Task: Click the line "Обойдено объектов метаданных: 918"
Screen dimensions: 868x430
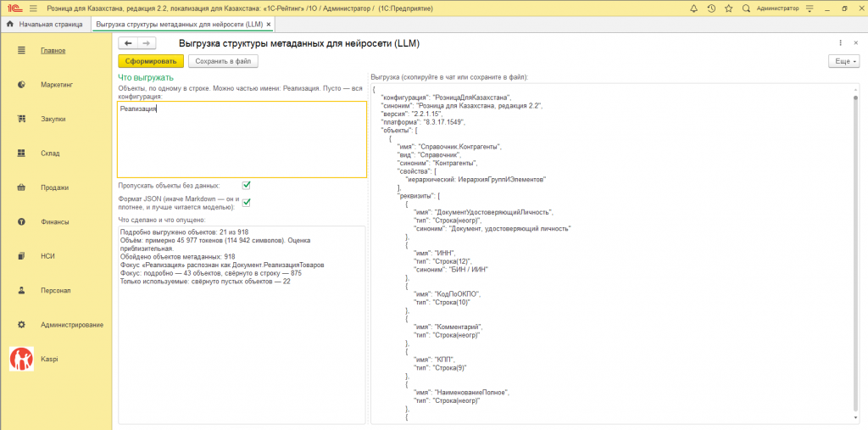Action: pyautogui.click(x=177, y=257)
